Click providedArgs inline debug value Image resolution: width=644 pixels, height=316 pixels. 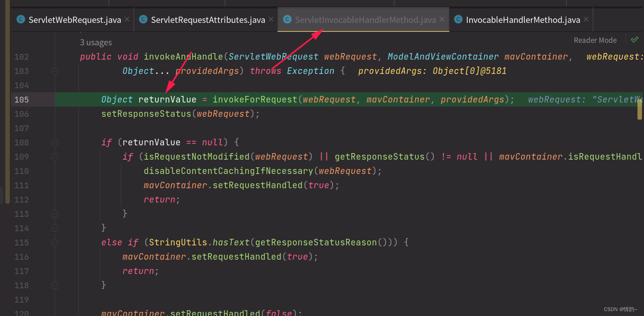[432, 71]
